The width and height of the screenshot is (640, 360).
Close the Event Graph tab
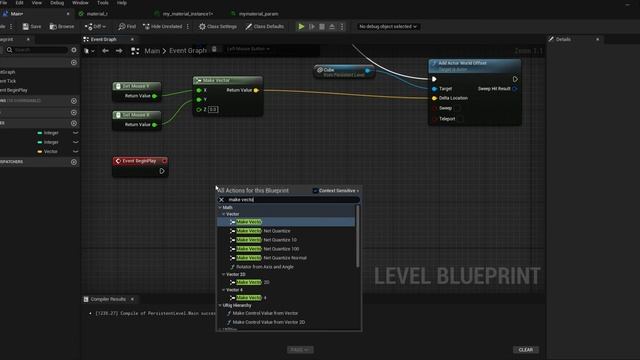point(132,40)
